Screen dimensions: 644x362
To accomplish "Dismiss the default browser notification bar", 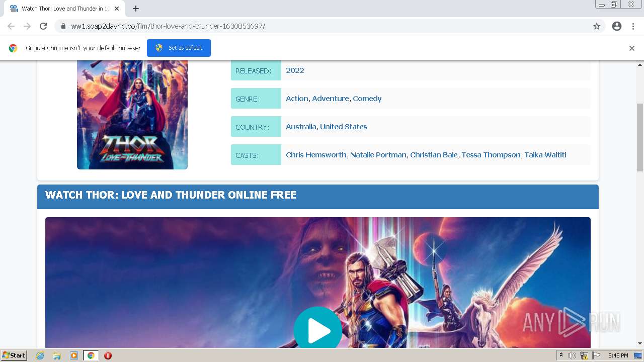I will (x=632, y=48).
